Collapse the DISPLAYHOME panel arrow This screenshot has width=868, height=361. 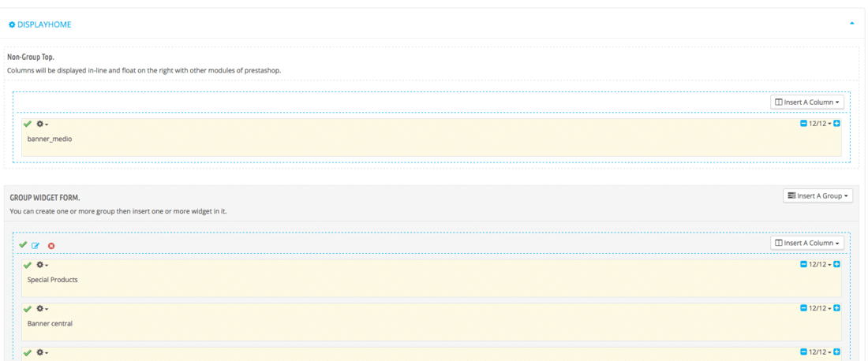pyautogui.click(x=852, y=24)
